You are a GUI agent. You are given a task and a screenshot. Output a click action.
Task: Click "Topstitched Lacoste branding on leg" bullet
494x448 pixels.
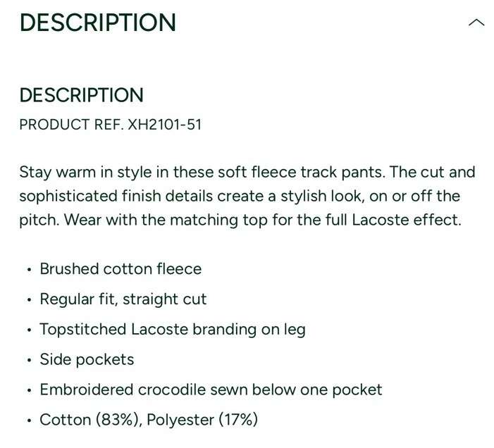click(173, 330)
